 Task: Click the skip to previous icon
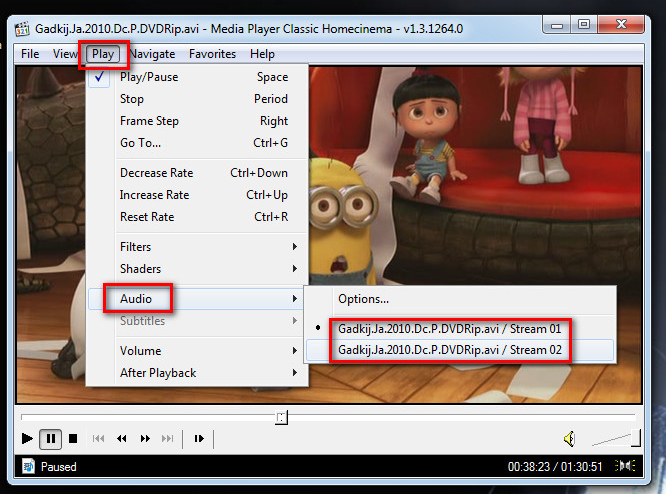tap(98, 438)
